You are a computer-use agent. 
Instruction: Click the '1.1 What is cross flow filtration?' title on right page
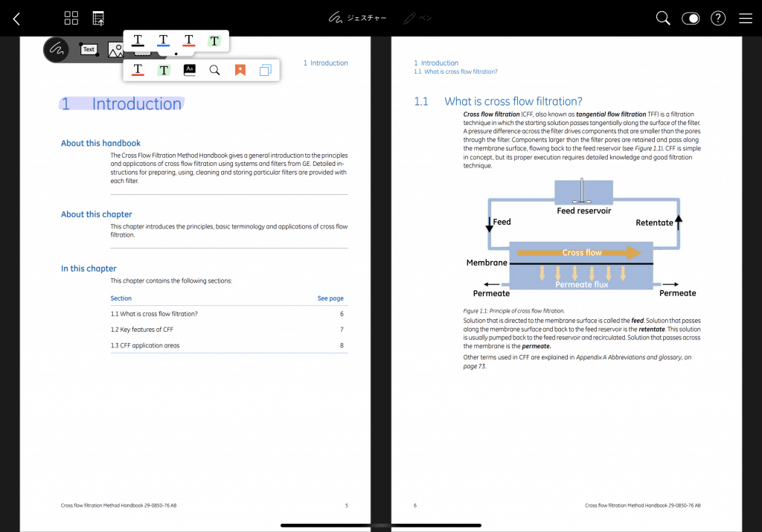(x=498, y=101)
